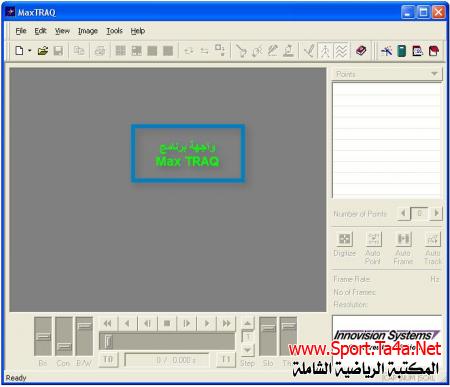Click the T1 button
The width and height of the screenshot is (450, 387).
tap(226, 360)
